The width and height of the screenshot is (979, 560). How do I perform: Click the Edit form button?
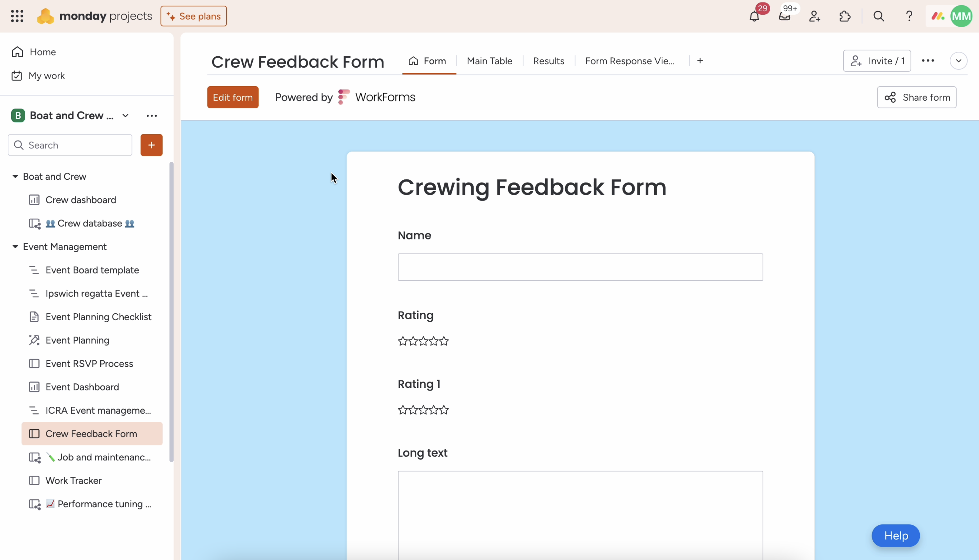[232, 97]
